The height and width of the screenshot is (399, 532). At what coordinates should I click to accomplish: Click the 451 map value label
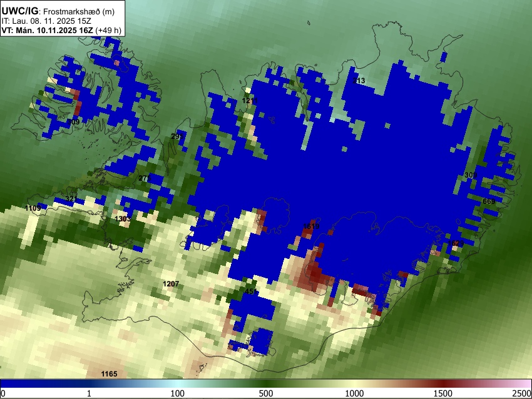(x=251, y=291)
